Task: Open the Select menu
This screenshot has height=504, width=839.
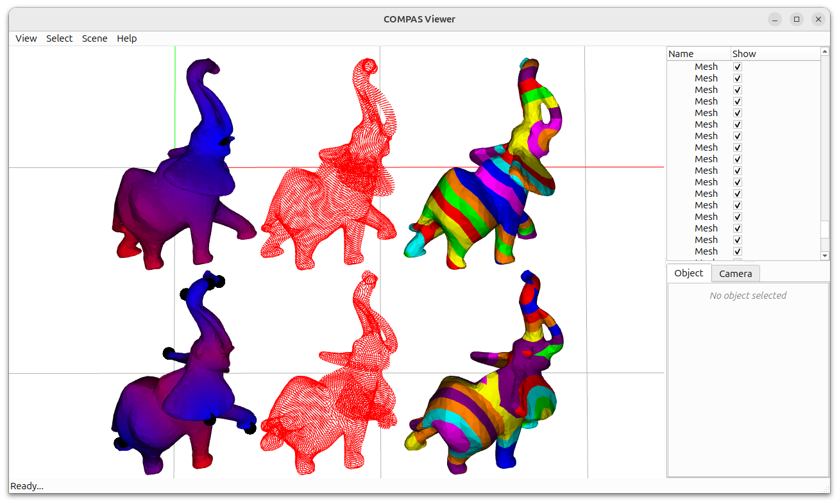Action: 59,38
